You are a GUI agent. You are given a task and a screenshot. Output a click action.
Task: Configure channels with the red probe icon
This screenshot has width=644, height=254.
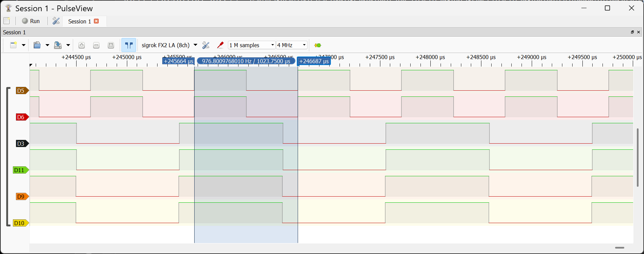tap(220, 45)
